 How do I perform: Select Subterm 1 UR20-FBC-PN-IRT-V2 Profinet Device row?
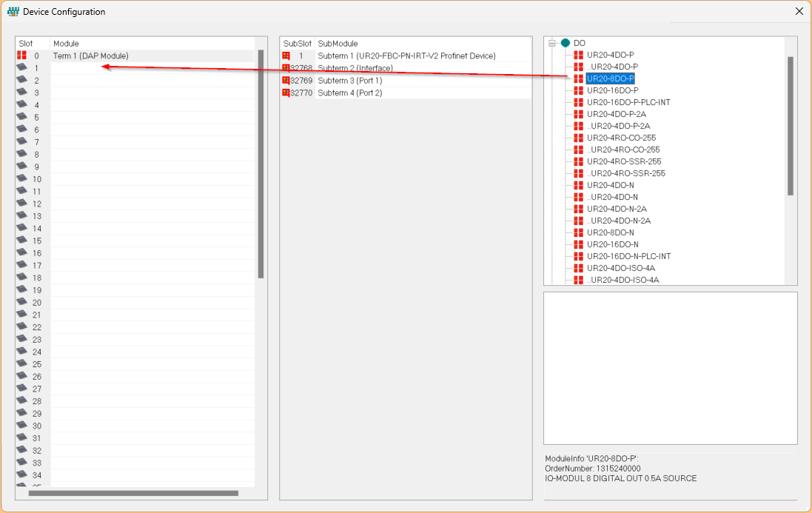[x=406, y=56]
